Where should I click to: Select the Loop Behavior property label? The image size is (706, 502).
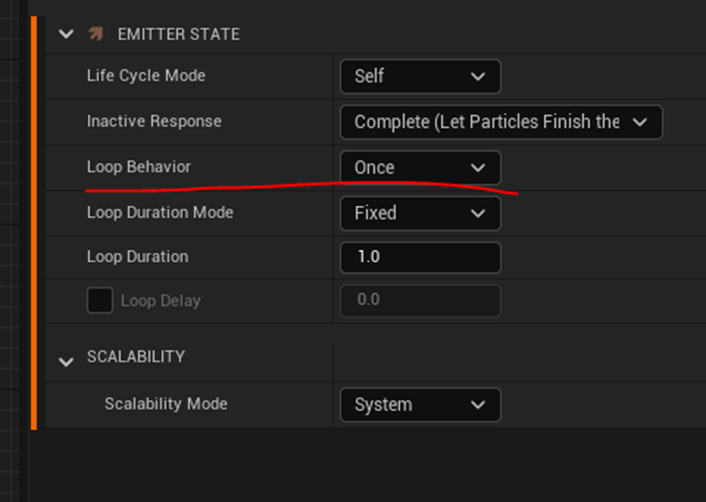click(138, 167)
